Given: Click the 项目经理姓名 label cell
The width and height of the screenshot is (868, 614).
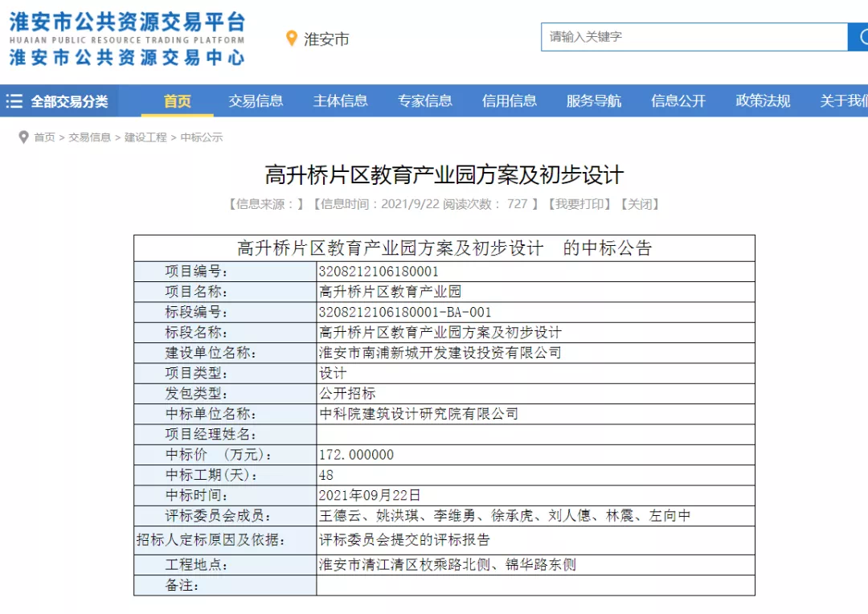Looking at the screenshot, I should tap(225, 435).
